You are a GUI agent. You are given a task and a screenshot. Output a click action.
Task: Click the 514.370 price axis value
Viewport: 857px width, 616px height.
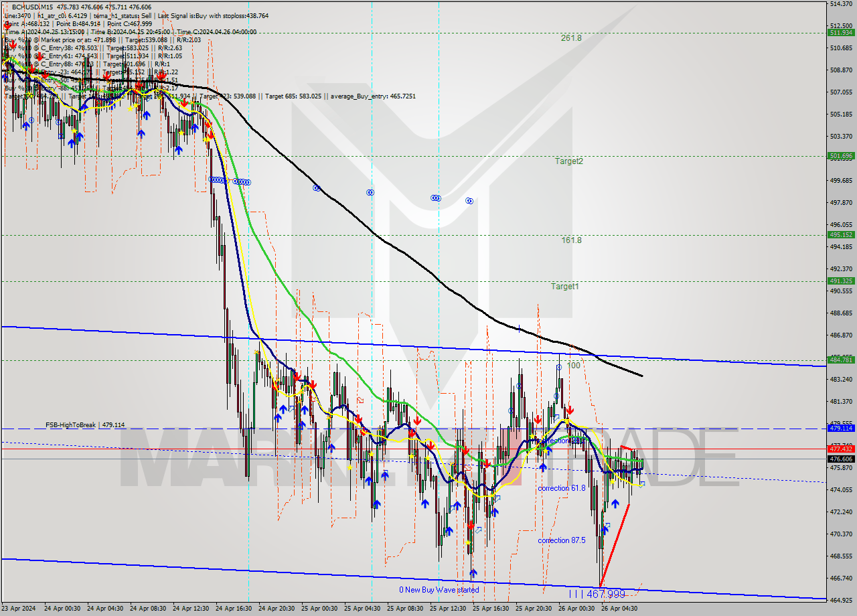pyautogui.click(x=840, y=4)
